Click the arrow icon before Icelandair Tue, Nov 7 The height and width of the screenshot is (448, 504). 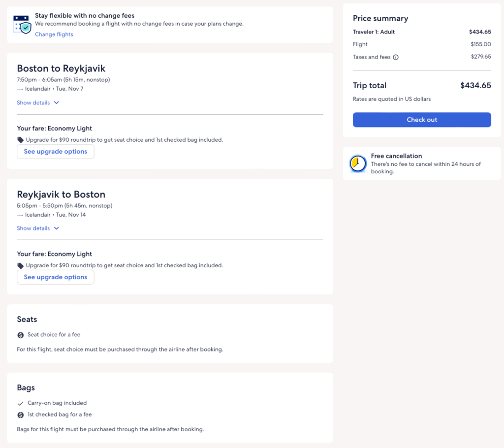(20, 89)
